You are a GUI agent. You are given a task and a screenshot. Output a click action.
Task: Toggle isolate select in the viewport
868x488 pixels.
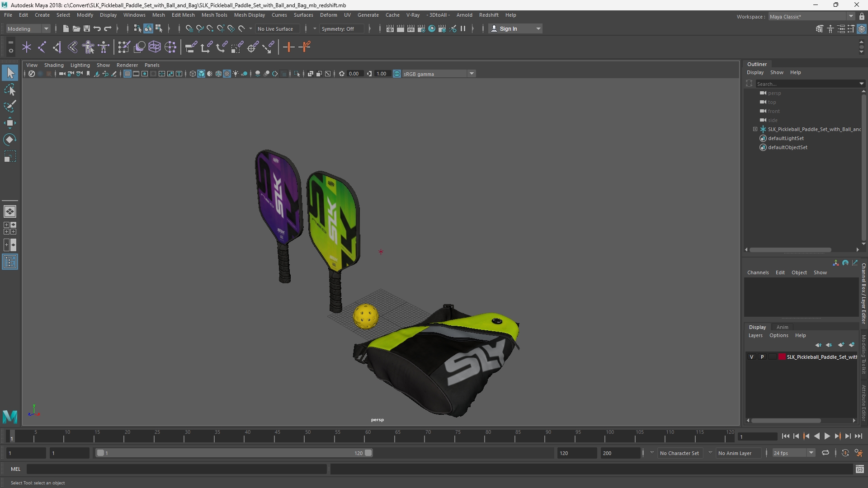point(297,74)
